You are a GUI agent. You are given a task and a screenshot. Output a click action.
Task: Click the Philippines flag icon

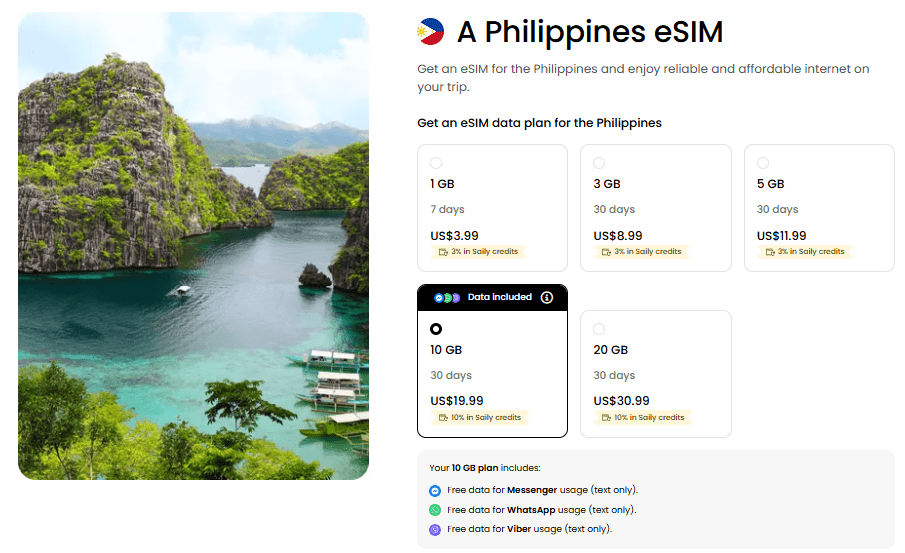(x=431, y=32)
